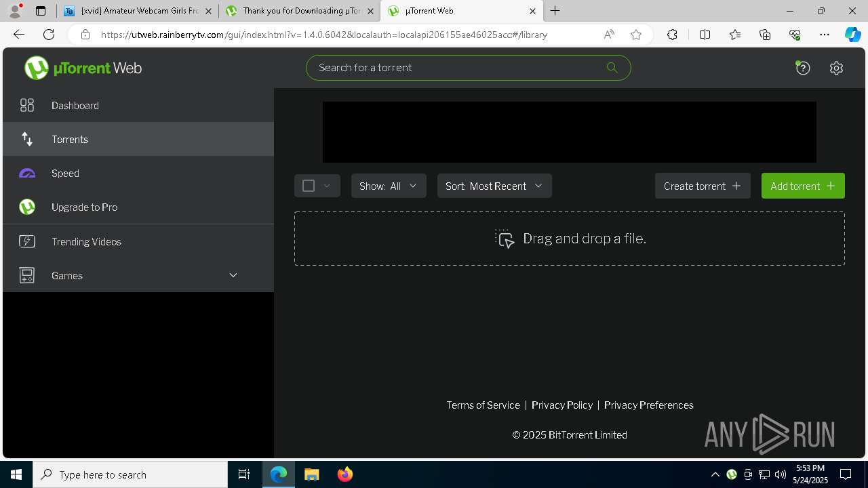The width and height of the screenshot is (868, 488).
Task: Open the Show: All filter dropdown
Action: click(x=389, y=186)
